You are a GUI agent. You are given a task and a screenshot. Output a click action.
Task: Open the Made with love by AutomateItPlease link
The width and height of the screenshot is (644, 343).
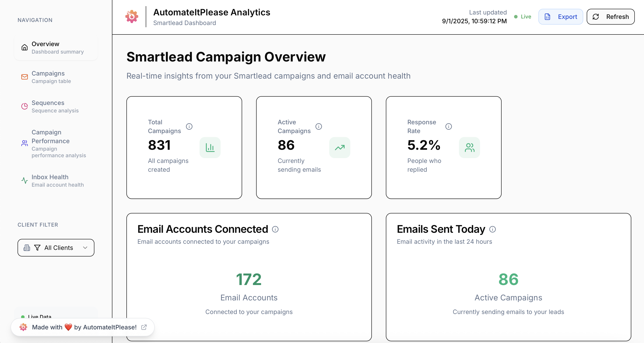click(x=83, y=327)
